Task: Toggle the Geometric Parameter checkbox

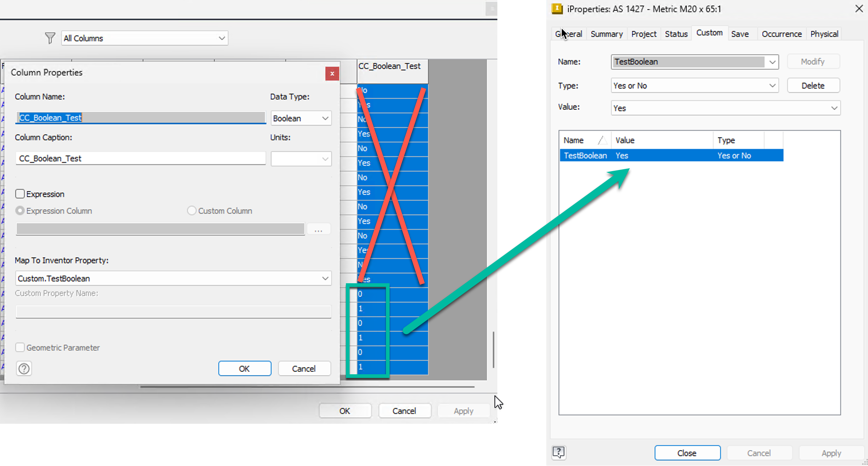Action: pyautogui.click(x=20, y=347)
